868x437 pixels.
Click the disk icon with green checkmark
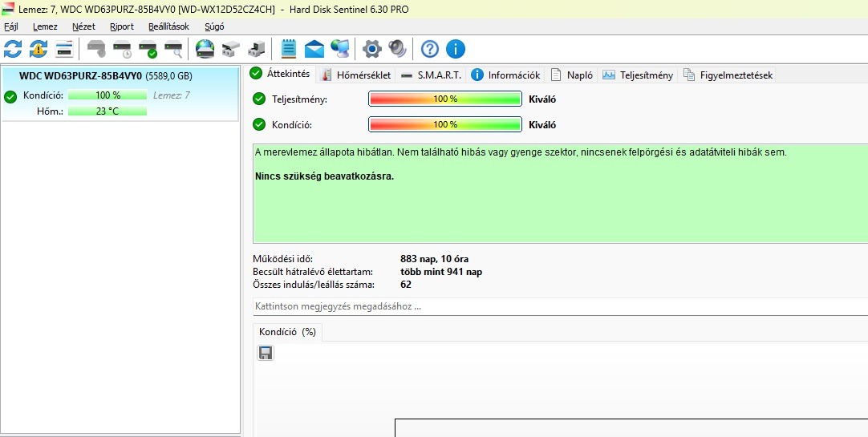(148, 49)
